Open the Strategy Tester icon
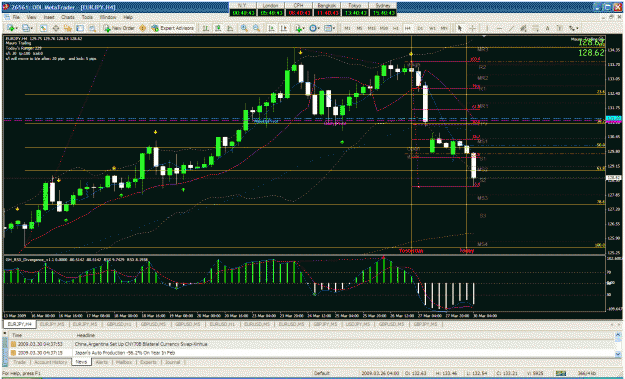Image resolution: width=625 pixels, height=379 pixels. tap(92, 28)
